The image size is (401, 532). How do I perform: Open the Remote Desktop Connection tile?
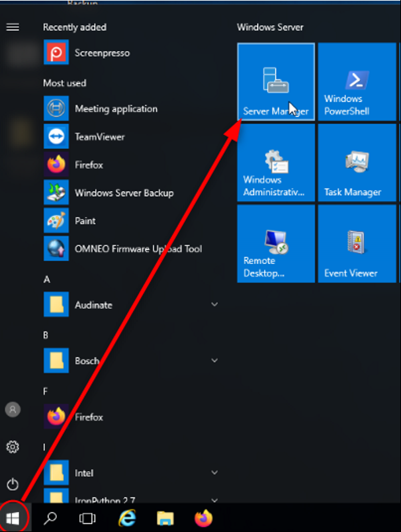(276, 244)
